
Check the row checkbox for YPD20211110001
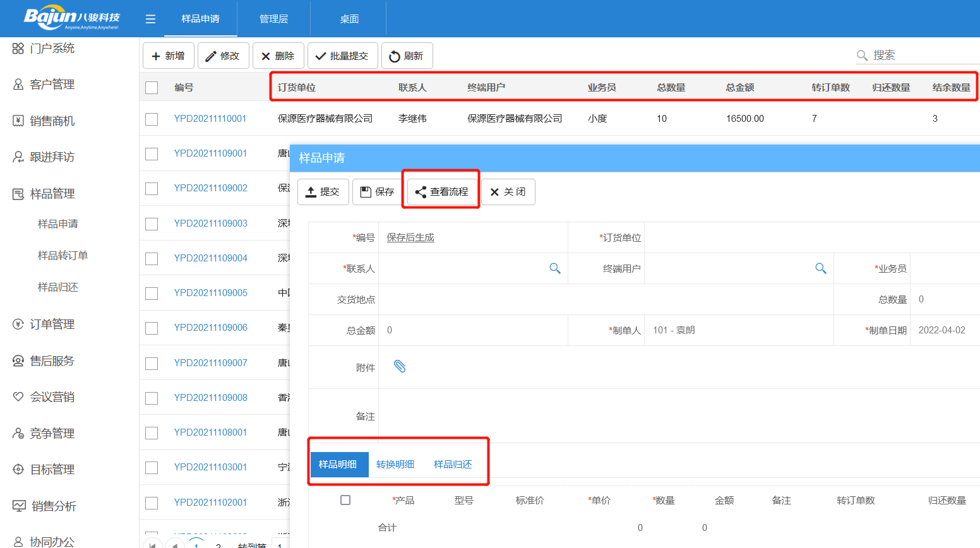coord(152,118)
